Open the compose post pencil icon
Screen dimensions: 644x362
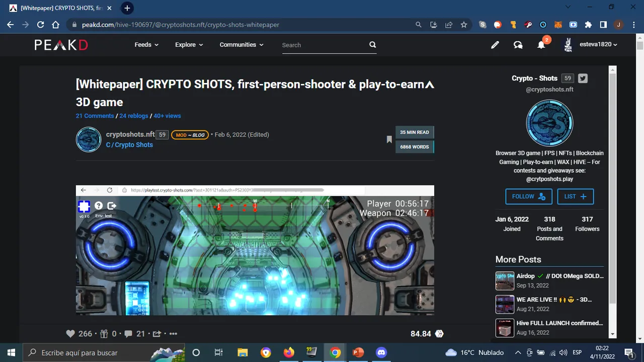[495, 45]
